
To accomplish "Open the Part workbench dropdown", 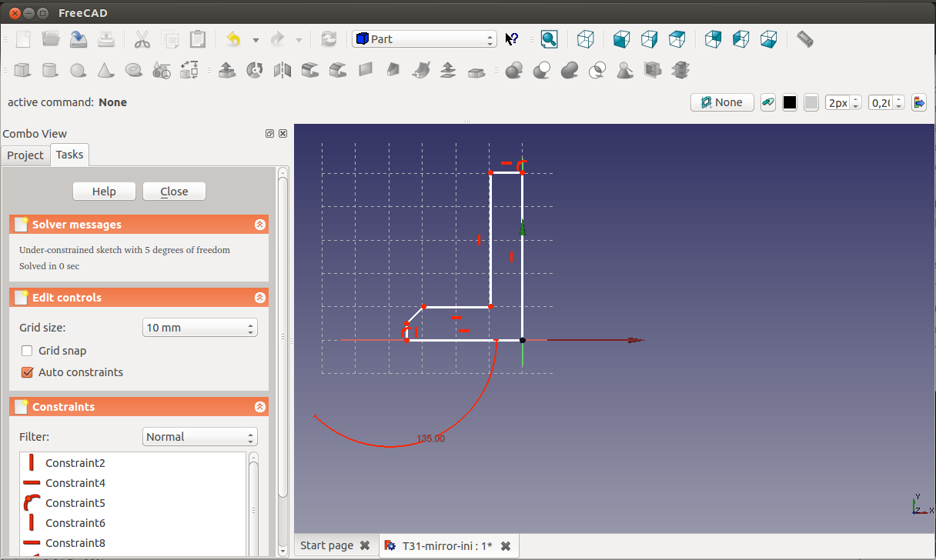I will click(x=424, y=39).
